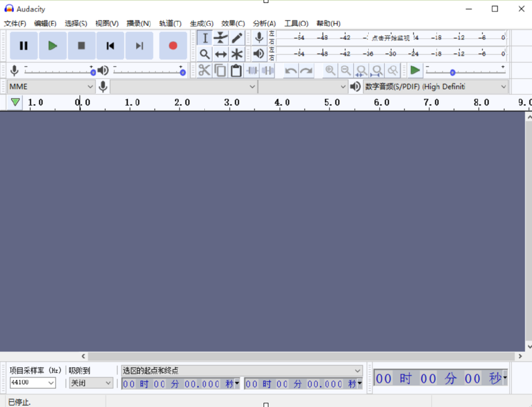Select the Envelope tool
532x407 pixels.
(221, 37)
